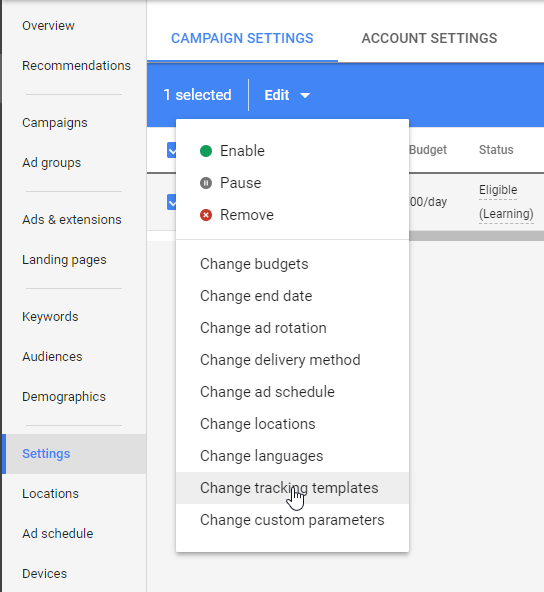Click the horizontal table scrollbar
Screen dimensions: 544x592
pos(476,236)
